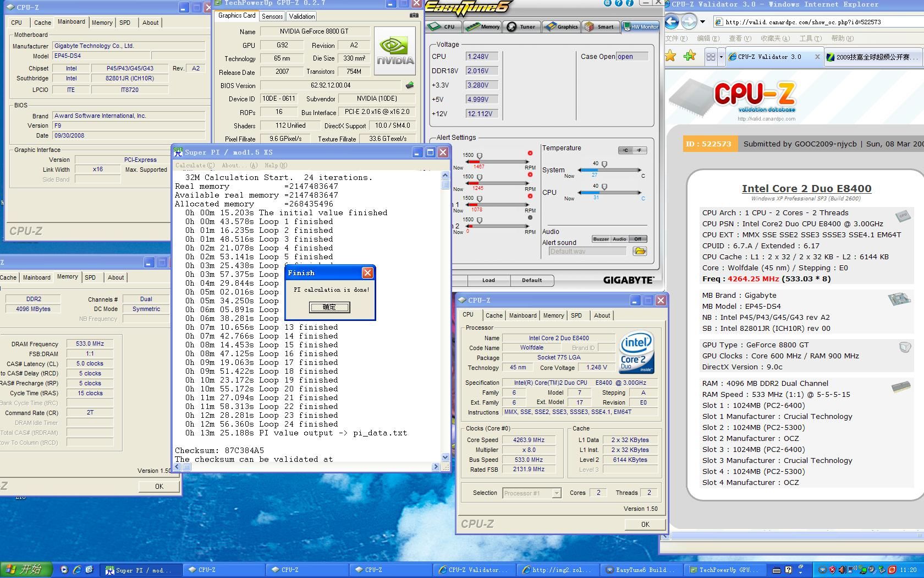Viewport: 924px width, 578px height.
Task: Open the EasyTune6 Tuner tab
Action: point(522,26)
